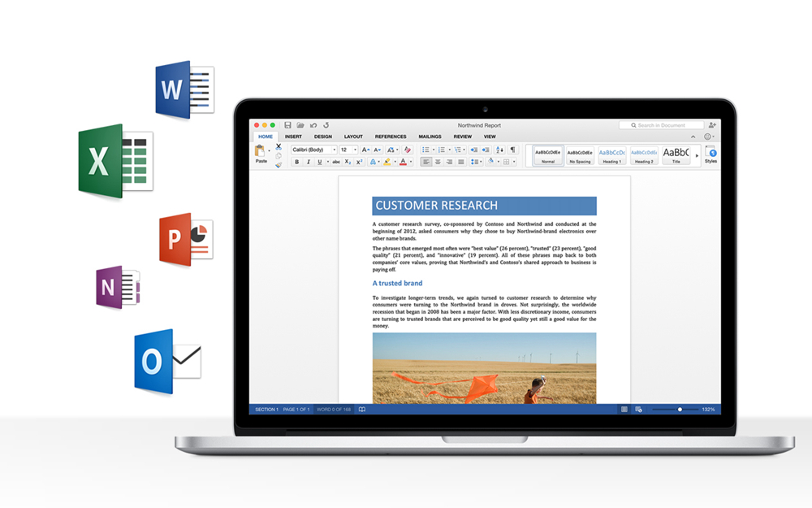Apply the No Spacing style
Screen dimensions: 812x508
tap(580, 155)
